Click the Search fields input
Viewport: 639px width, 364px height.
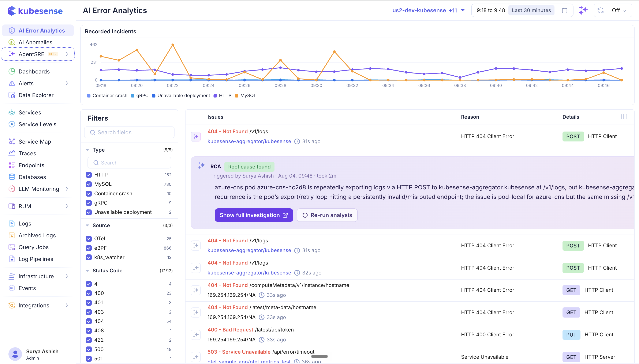pos(129,132)
